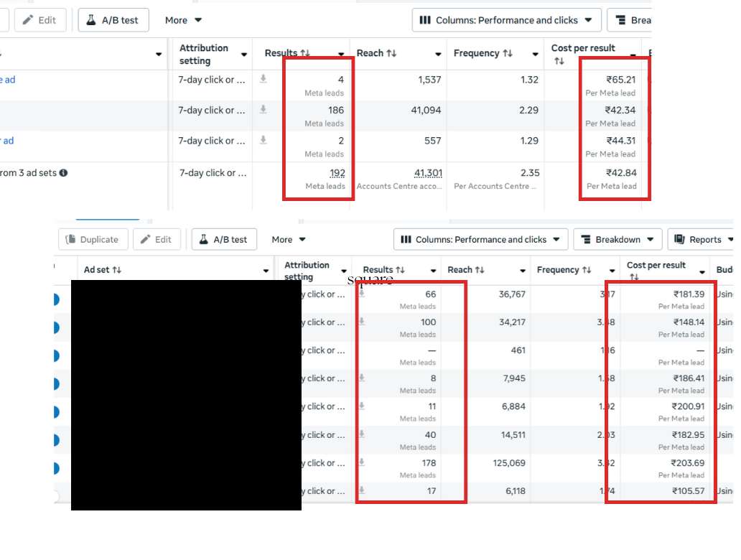Open the dropdown arrow of the Ad set column
The image size is (741, 560).
[266, 271]
